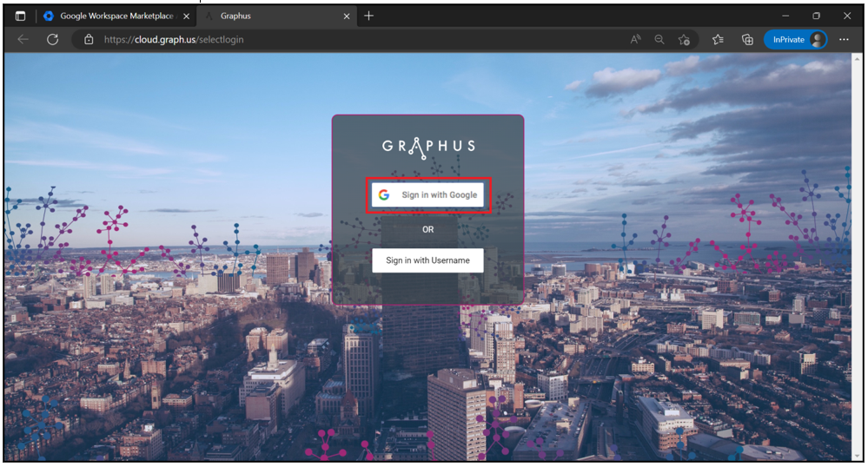The height and width of the screenshot is (467, 868).
Task: Close the browser window
Action: (847, 16)
